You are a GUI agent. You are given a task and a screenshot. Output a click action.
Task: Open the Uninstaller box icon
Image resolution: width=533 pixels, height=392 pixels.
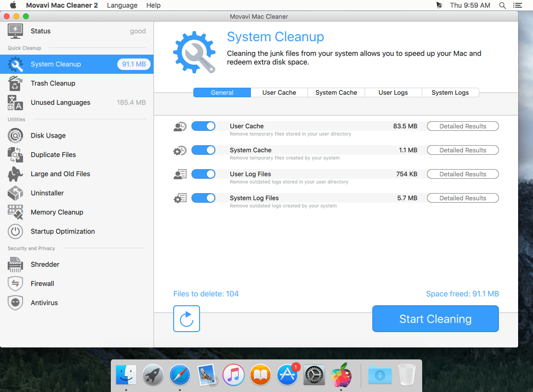click(x=15, y=193)
